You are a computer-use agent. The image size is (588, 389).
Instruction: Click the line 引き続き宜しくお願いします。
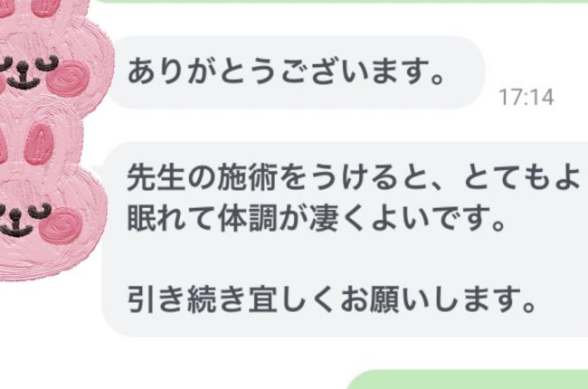point(331,299)
